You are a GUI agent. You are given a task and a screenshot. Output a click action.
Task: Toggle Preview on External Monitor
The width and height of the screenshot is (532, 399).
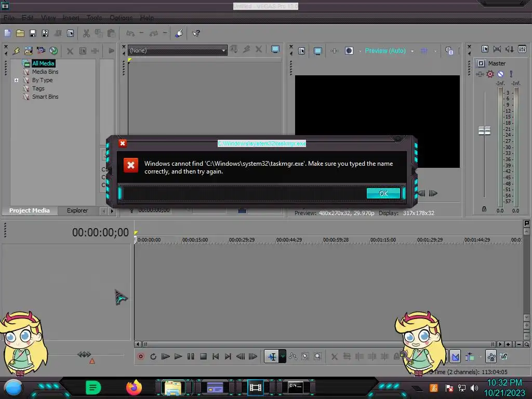click(x=317, y=51)
